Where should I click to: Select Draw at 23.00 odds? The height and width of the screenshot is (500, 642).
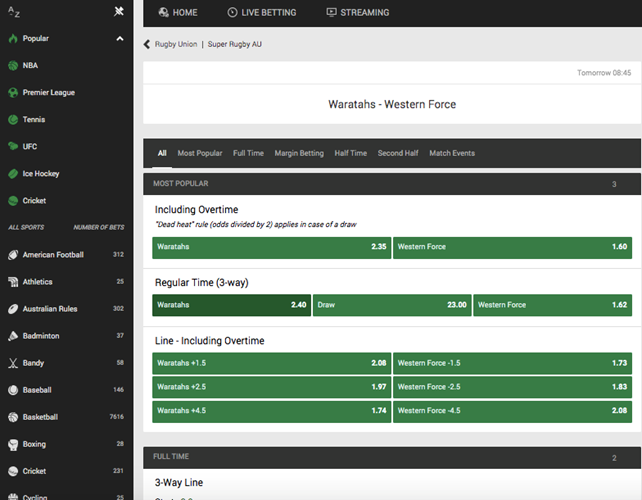click(x=392, y=305)
